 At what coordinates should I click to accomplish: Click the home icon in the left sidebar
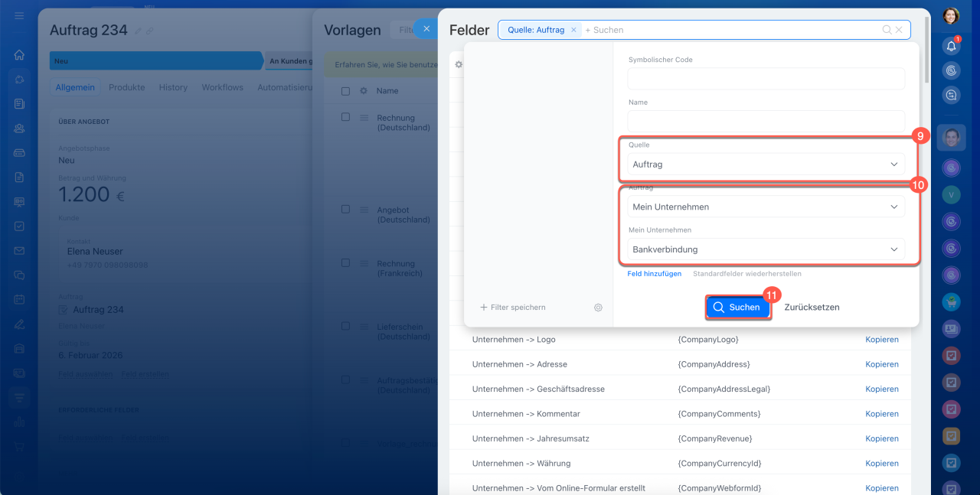point(19,55)
